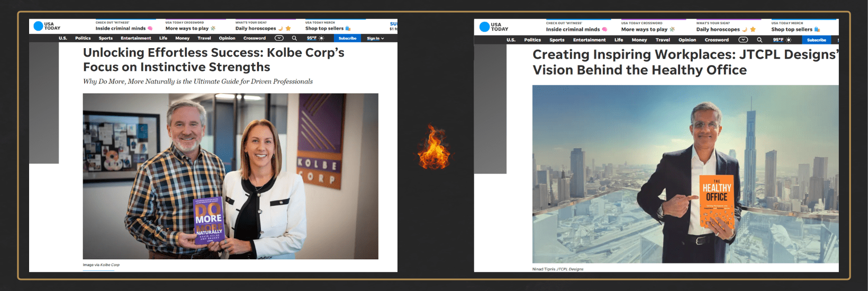This screenshot has width=868, height=291.
Task: Expand the more-sections chevron on the left page
Action: pyautogui.click(x=279, y=38)
